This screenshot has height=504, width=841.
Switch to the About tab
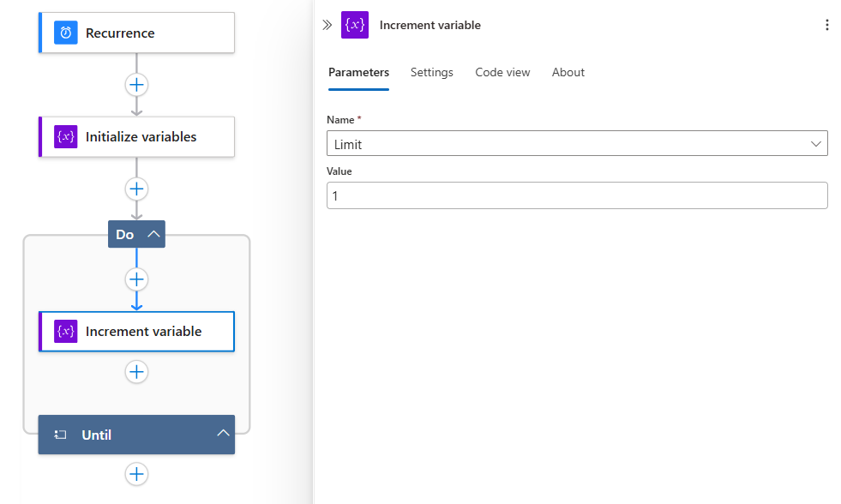[x=568, y=72]
